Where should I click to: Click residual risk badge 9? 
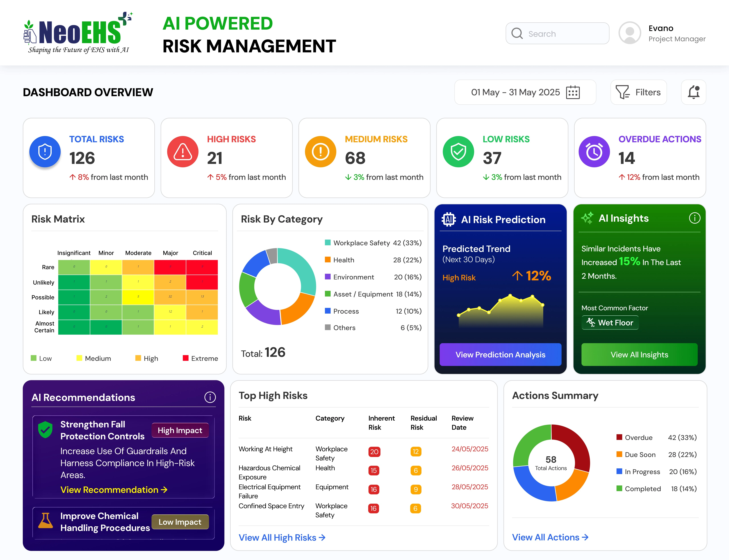(x=416, y=489)
